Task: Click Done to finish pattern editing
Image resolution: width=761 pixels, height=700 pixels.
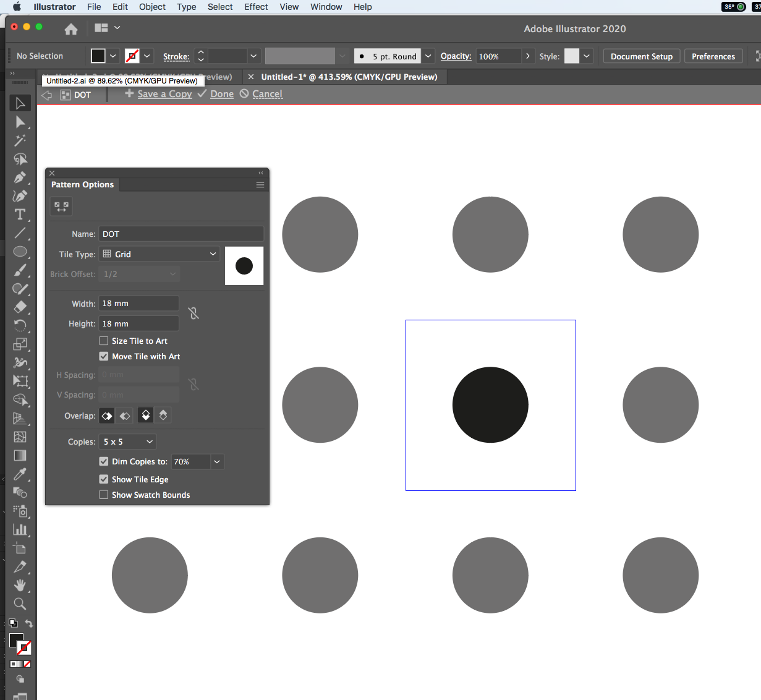Action: (x=221, y=93)
